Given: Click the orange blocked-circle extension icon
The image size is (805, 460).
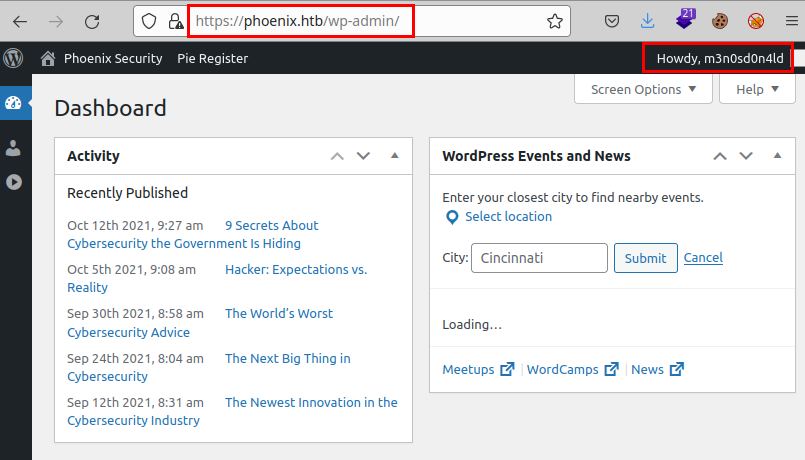Looking at the screenshot, I should point(756,21).
